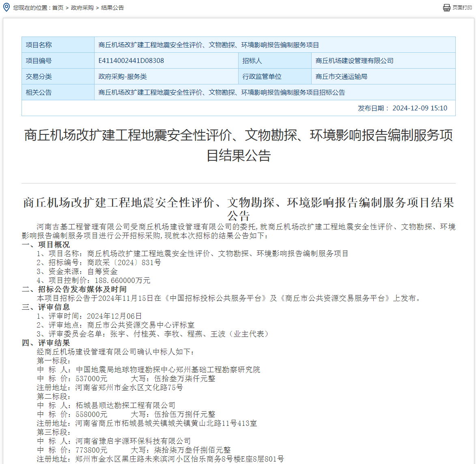476x464 pixels.
Task: Click 商丘机场建设管理有限公司 in 招标人 cell
Action: [354, 61]
